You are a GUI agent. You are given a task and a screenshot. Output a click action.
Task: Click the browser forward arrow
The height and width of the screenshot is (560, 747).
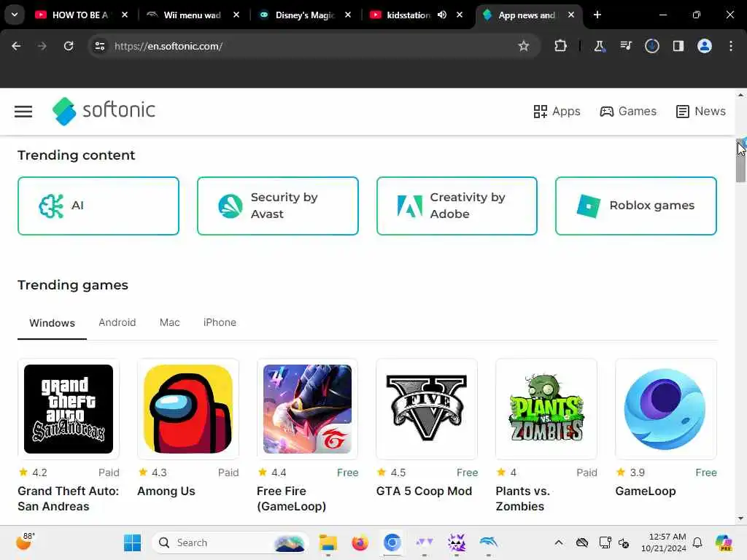pos(42,46)
